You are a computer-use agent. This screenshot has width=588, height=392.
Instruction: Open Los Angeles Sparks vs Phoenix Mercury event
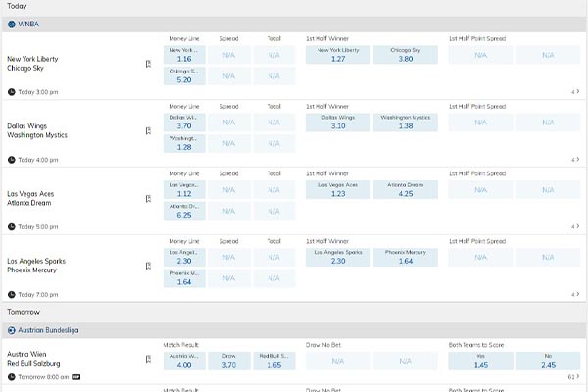[36, 266]
